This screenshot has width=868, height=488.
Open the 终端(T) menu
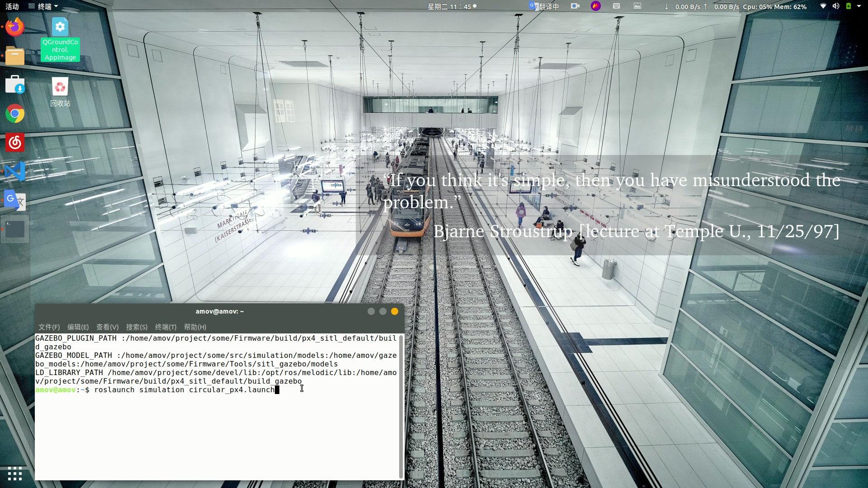pos(165,327)
